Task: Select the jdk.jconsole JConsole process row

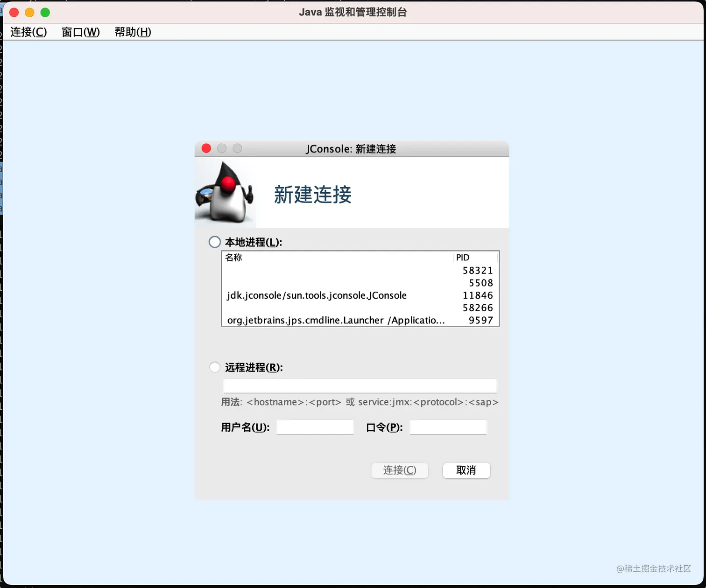Action: 360,295
